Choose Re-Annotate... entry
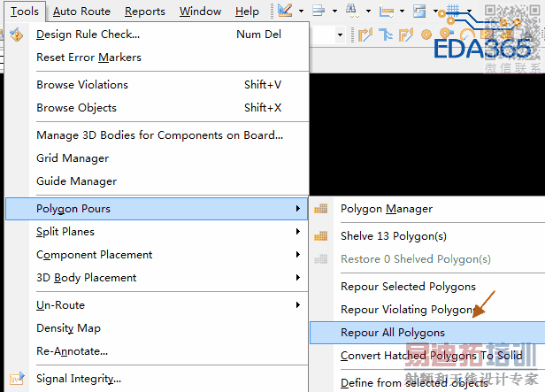Image resolution: width=545 pixels, height=392 pixels. (x=157, y=350)
